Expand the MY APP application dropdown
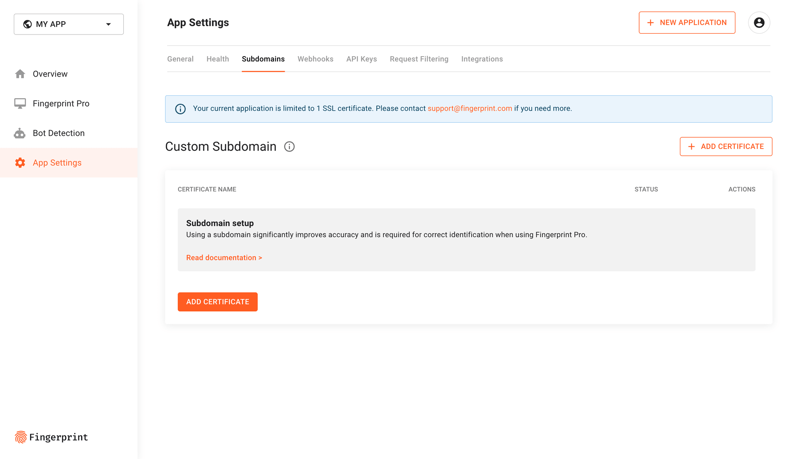Screen dimensions: 800x459 69,24
